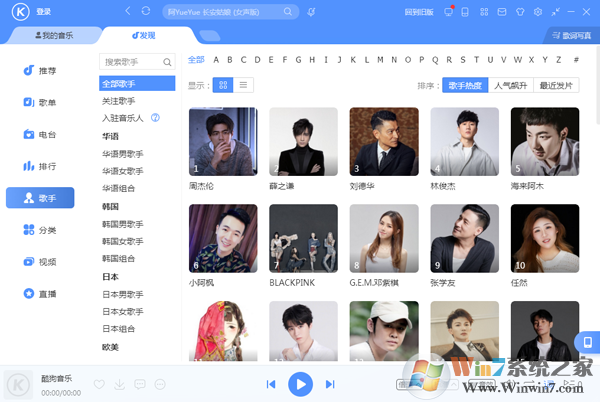Select 关注歌手 category
The height and width of the screenshot is (402, 600).
[119, 101]
